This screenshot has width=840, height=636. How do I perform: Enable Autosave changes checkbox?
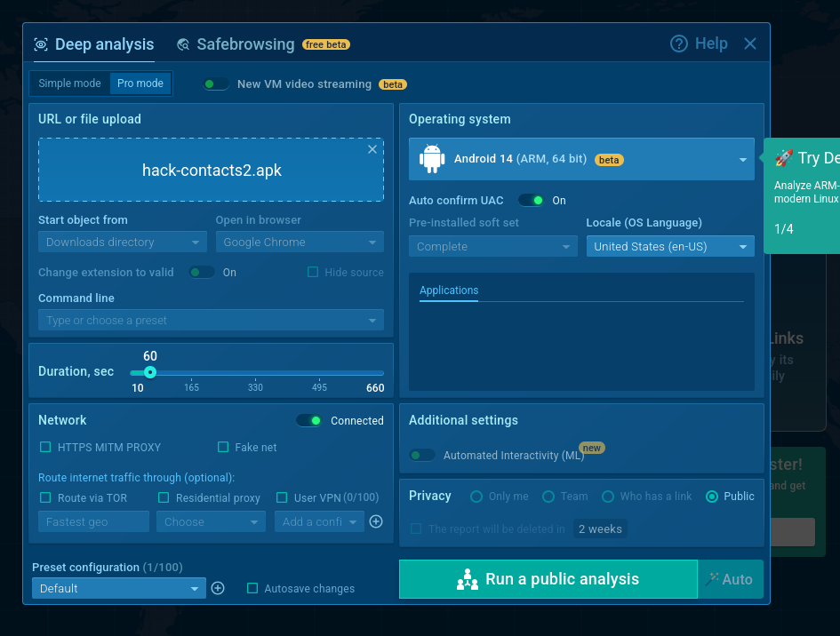pyautogui.click(x=252, y=588)
